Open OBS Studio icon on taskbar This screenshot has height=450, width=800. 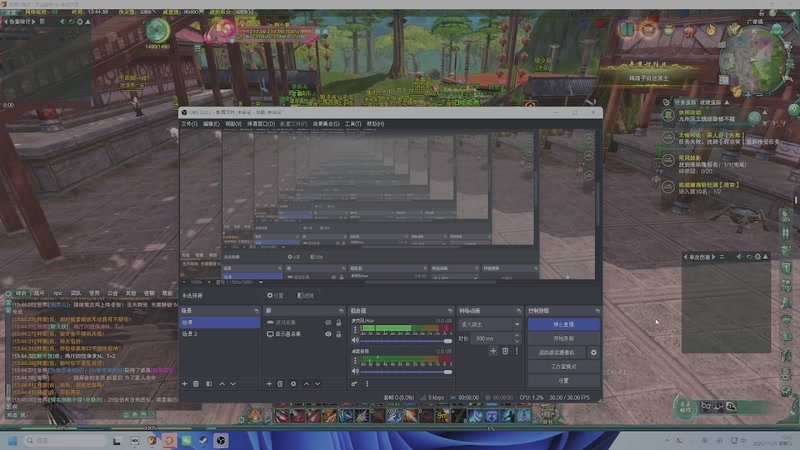221,441
